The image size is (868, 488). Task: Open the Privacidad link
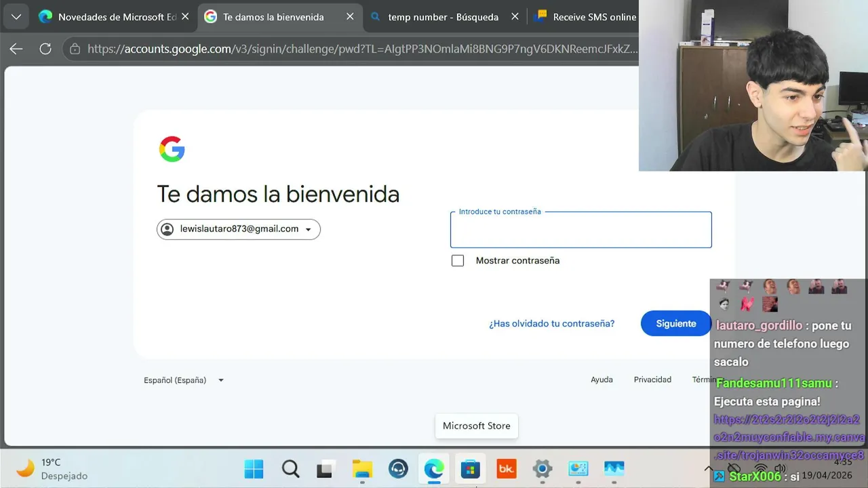[x=652, y=380]
